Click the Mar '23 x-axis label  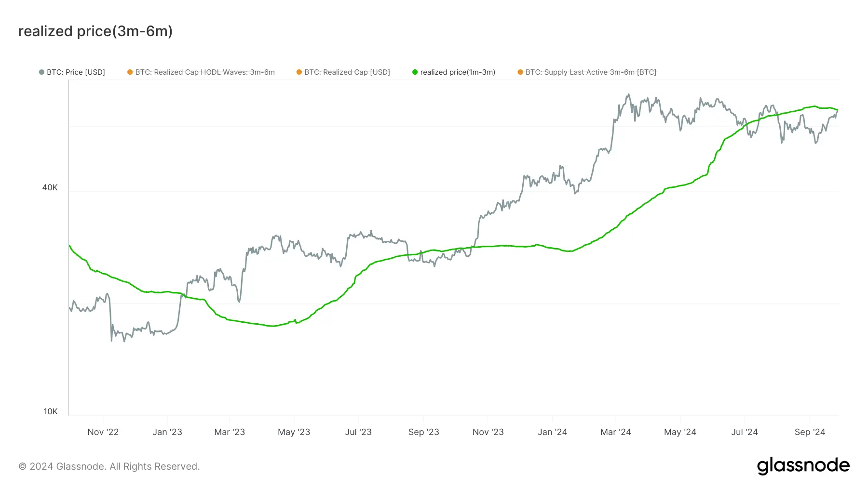tap(230, 432)
